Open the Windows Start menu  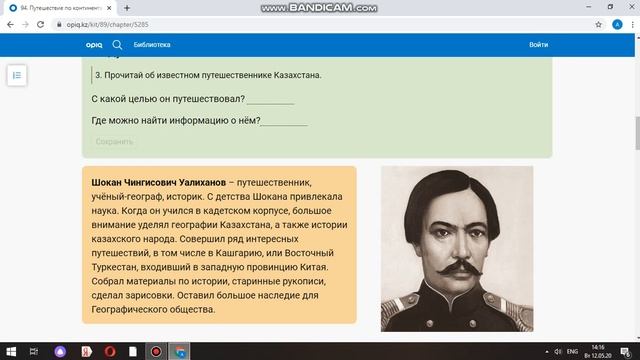[x=11, y=351]
